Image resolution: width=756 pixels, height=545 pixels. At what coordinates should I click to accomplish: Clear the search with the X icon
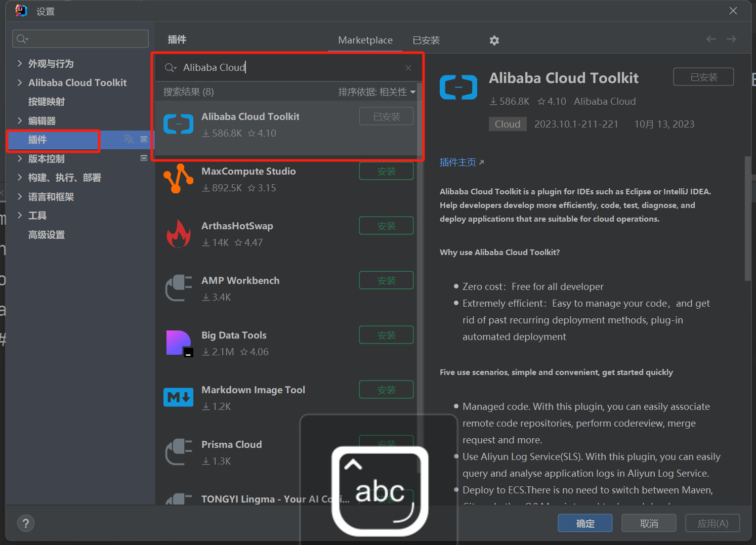(x=408, y=67)
